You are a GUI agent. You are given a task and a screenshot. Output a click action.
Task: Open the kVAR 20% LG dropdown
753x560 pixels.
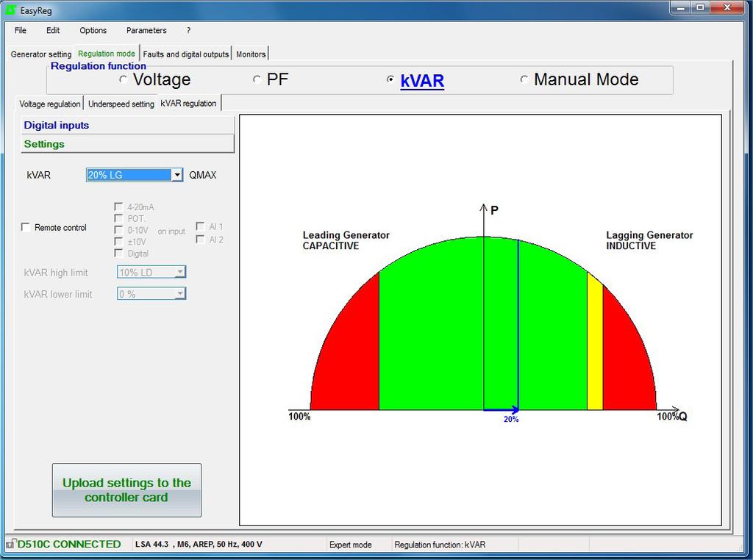coord(177,175)
